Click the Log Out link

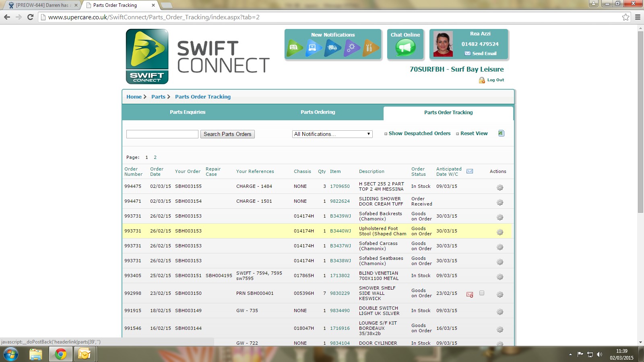click(495, 80)
